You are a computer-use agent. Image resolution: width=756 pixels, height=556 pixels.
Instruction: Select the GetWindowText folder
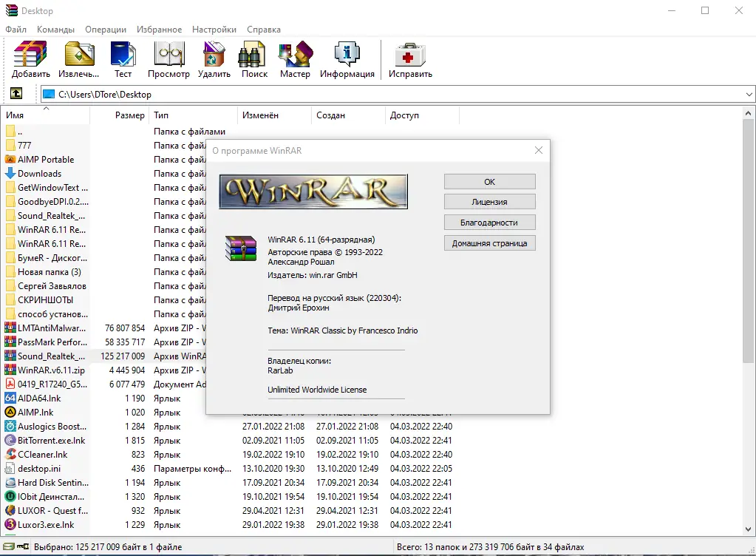(46, 188)
